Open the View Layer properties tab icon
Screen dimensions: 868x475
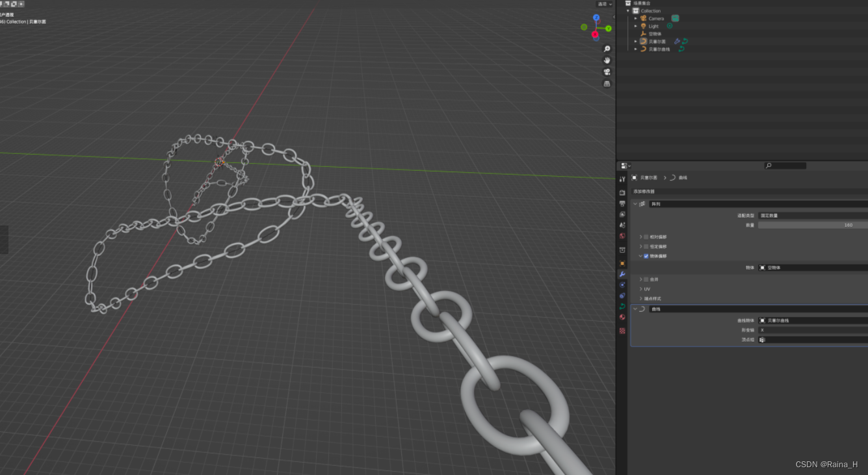pos(622,214)
